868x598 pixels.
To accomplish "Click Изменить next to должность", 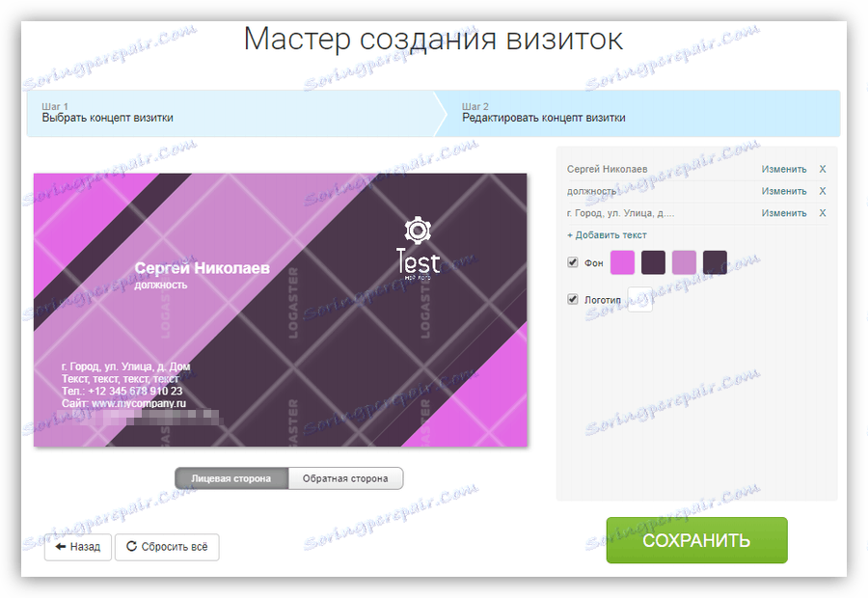I will [784, 192].
